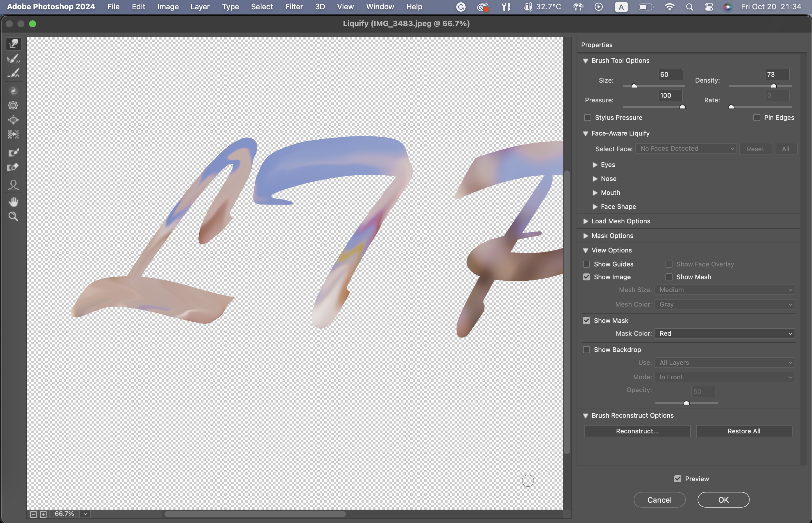Select the Hand tool
The image size is (812, 523).
14,202
